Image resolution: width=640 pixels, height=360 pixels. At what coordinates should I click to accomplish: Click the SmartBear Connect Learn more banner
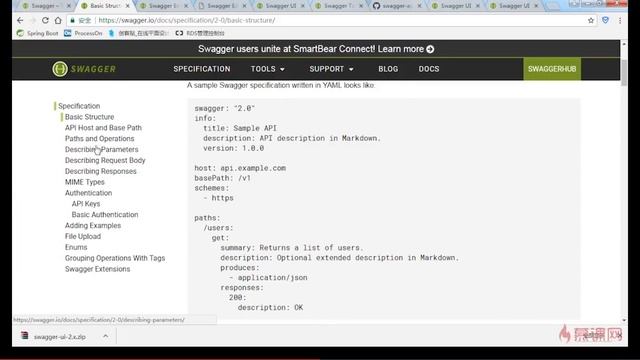click(316, 49)
